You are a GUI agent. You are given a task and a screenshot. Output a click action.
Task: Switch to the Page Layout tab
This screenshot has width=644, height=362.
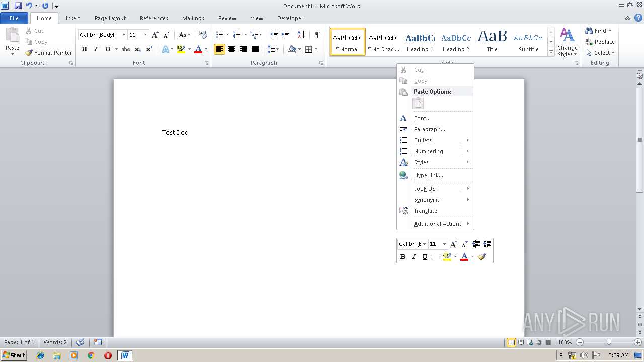tap(110, 18)
